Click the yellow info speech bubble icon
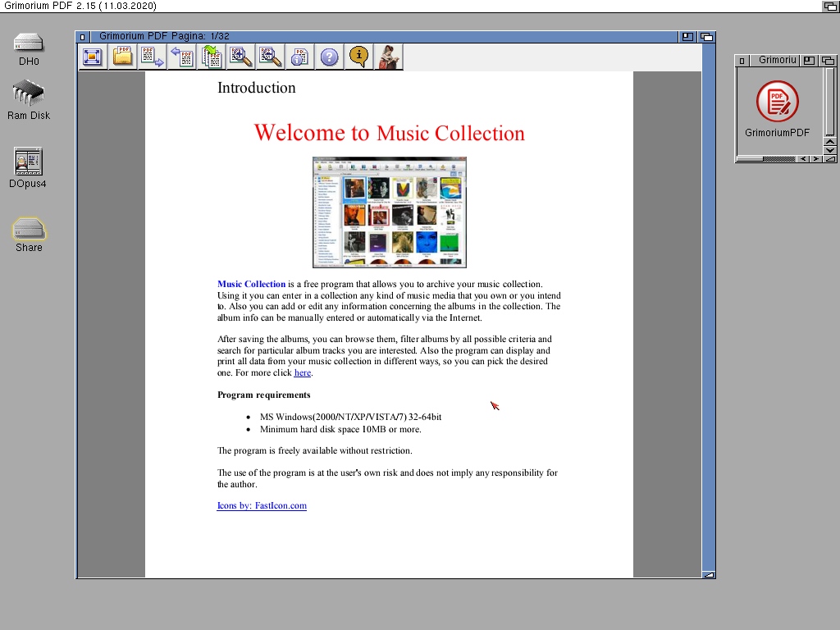The image size is (840, 630). (x=358, y=57)
